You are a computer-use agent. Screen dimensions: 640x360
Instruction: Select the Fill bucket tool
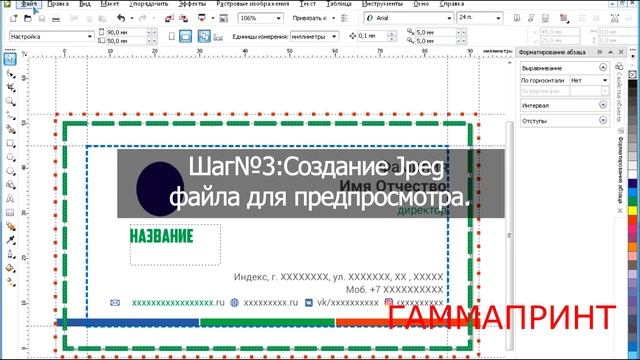pyautogui.click(x=11, y=268)
